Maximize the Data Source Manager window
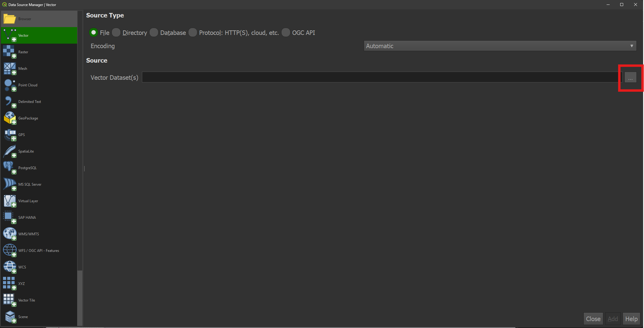The image size is (644, 328). 622,5
